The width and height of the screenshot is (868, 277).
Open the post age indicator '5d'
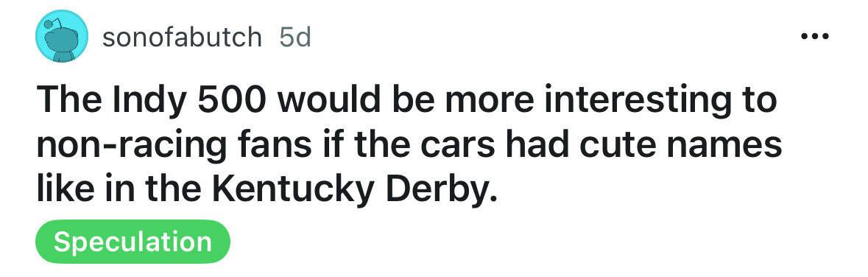pyautogui.click(x=295, y=37)
